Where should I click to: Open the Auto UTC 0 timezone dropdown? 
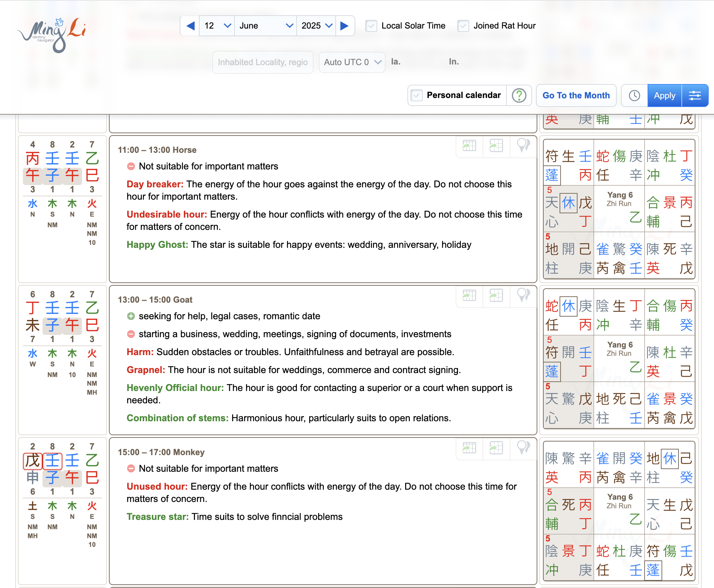352,62
